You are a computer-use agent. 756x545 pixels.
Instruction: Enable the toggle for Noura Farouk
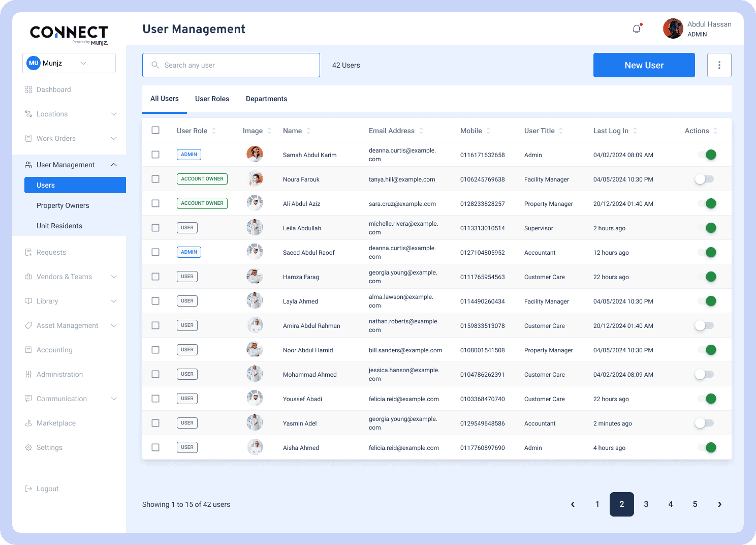705,179
